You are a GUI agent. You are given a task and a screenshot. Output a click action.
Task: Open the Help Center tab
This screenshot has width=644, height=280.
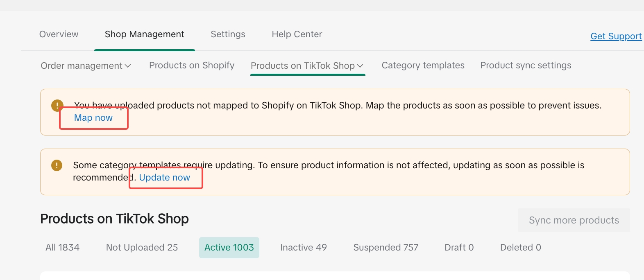(297, 34)
